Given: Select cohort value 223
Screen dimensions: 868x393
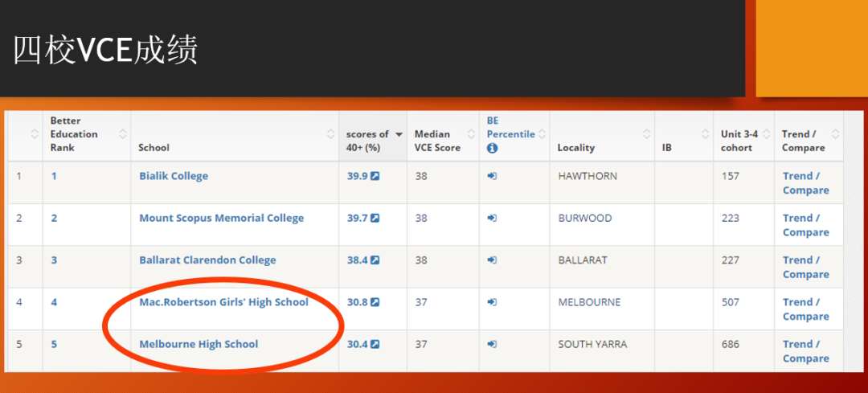Looking at the screenshot, I should click(x=730, y=218).
